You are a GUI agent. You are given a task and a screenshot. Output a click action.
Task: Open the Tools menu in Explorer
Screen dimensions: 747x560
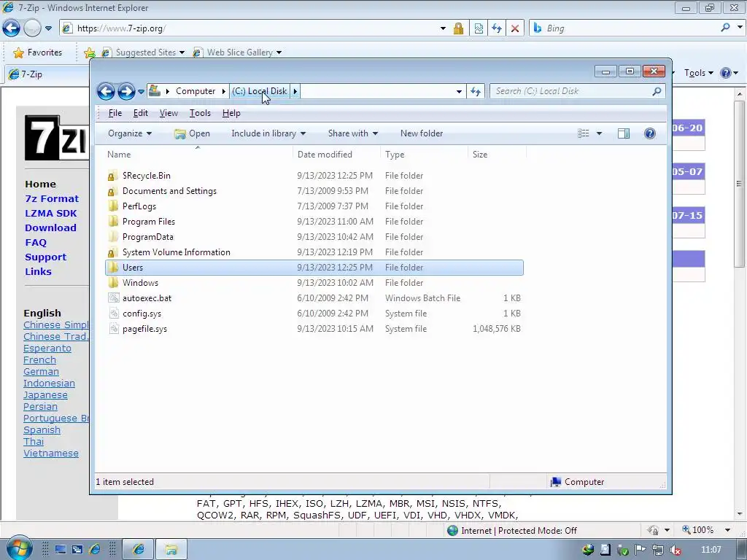[x=200, y=113]
